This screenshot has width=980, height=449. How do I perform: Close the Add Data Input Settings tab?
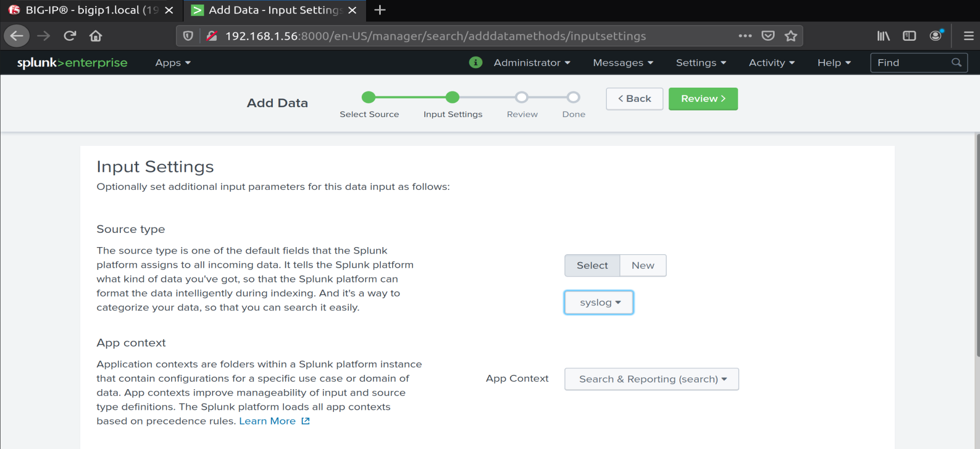click(x=352, y=10)
